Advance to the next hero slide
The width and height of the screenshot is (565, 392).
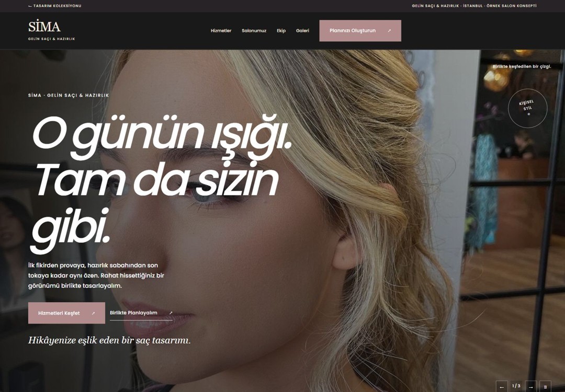(x=531, y=387)
